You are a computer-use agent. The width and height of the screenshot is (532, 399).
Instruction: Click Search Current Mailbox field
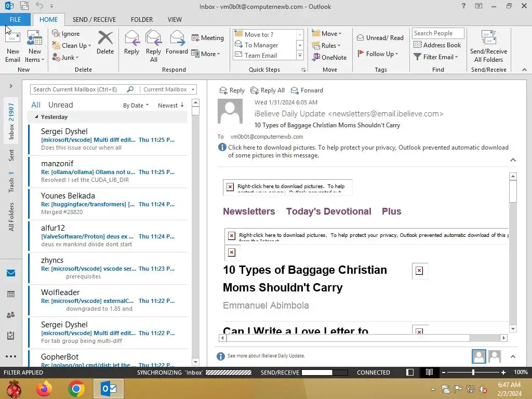(x=79, y=89)
